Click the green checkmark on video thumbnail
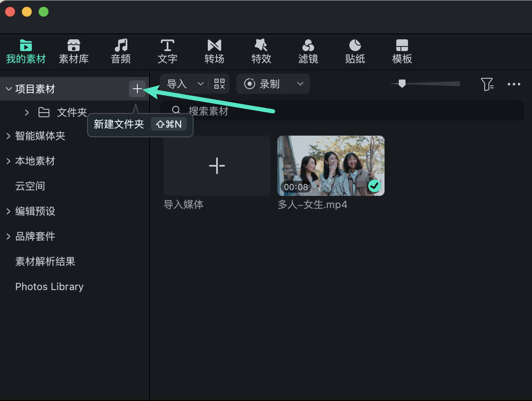Viewport: 532px width, 401px height. point(374,185)
